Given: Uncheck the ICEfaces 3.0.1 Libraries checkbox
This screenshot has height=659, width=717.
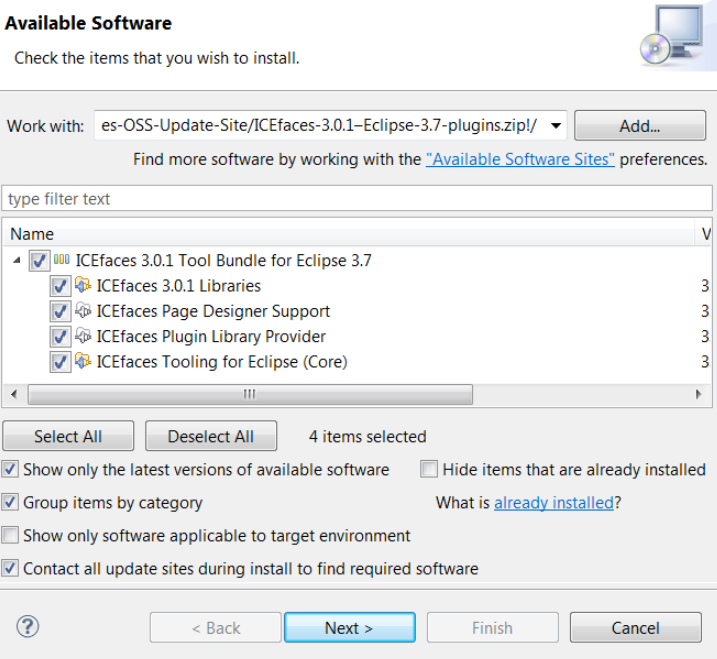Looking at the screenshot, I should 60,287.
